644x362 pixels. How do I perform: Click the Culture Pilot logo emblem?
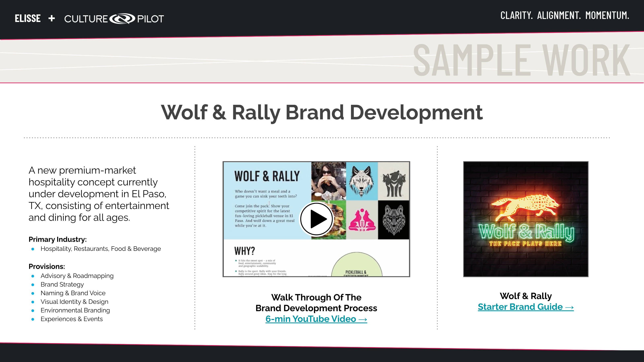123,19
